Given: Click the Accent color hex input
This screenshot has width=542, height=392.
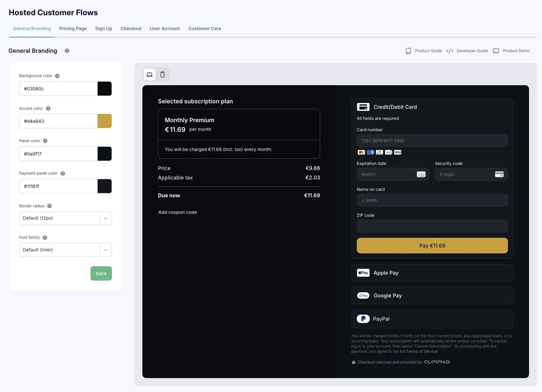Looking at the screenshot, I should point(58,121).
